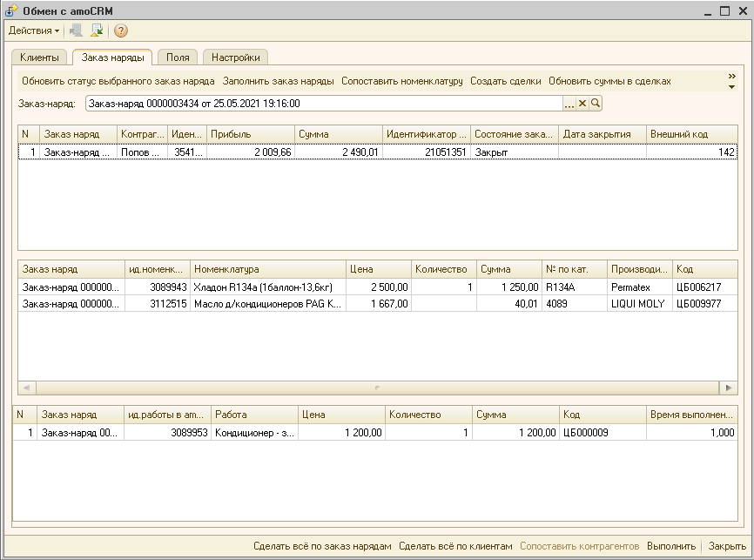Viewport: 754px width, 560px height.
Task: Select the price cell 1 667,00
Action: (x=379, y=304)
